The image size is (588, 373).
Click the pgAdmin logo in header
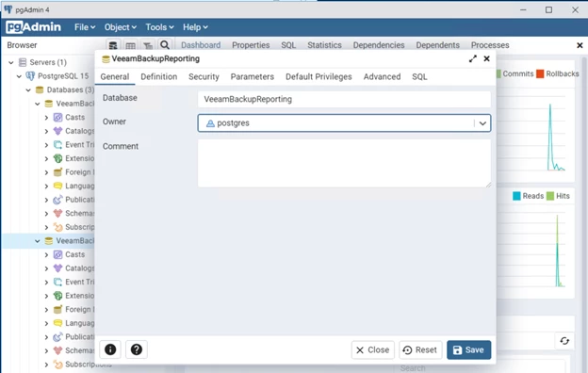pos(33,27)
